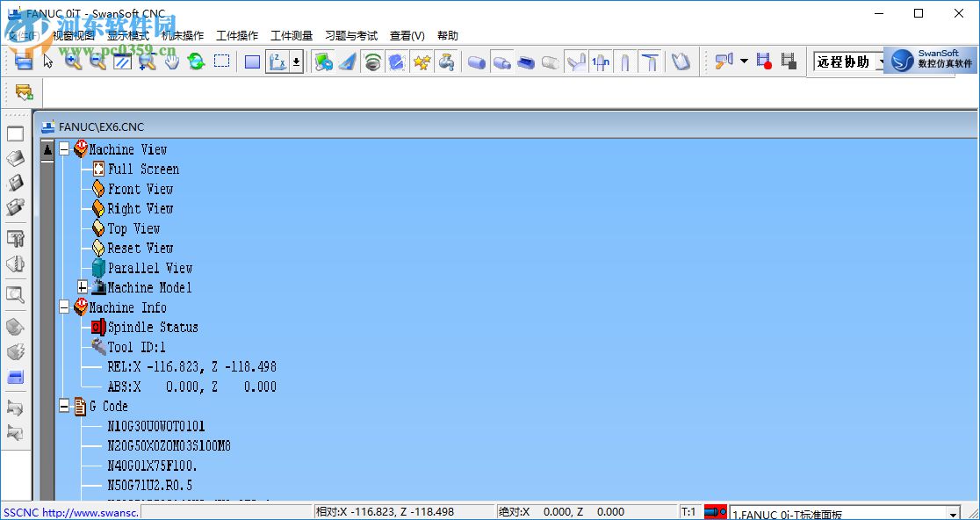
Task: Open the 查看(V) menu
Action: (x=407, y=36)
